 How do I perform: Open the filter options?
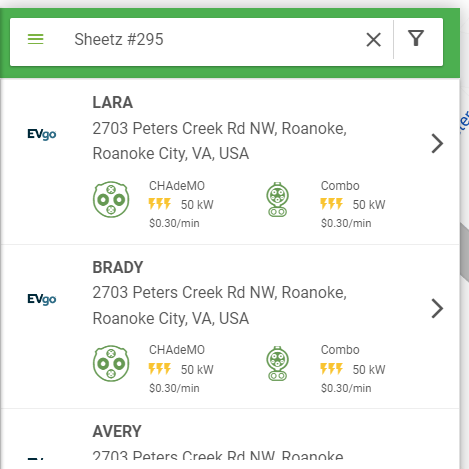pyautogui.click(x=416, y=38)
